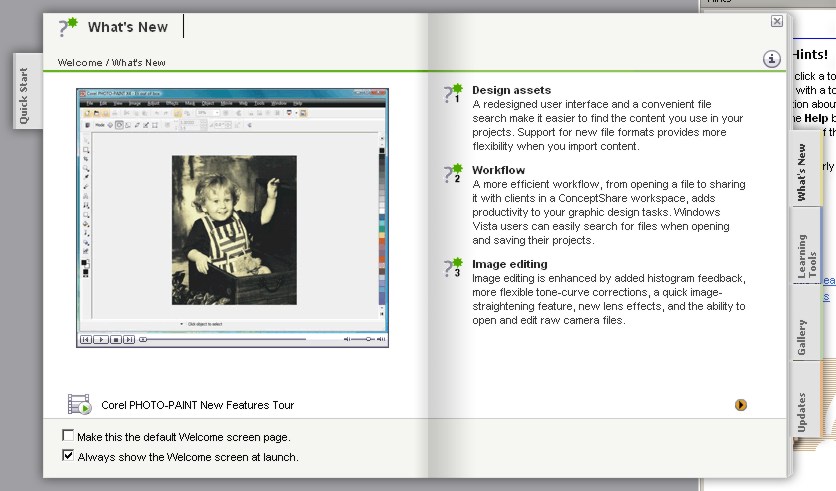
Task: Click the Image editing heading
Action: tap(510, 264)
